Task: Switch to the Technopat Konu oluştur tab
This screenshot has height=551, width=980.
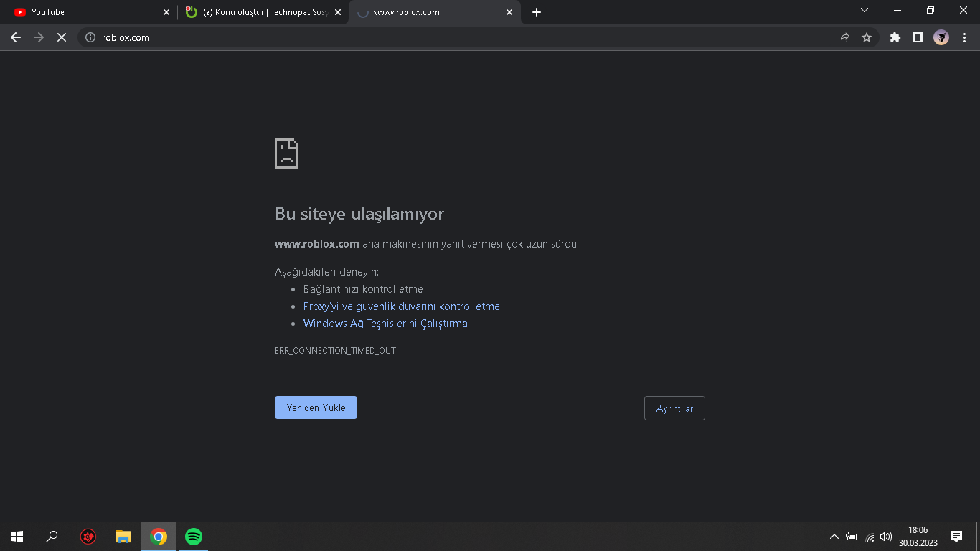Action: pyautogui.click(x=263, y=12)
